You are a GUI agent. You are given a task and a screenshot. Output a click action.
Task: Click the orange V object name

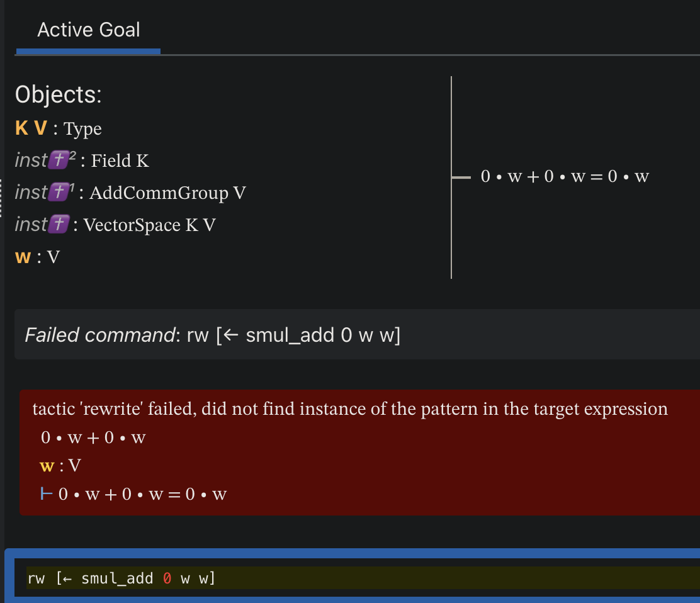[40, 128]
